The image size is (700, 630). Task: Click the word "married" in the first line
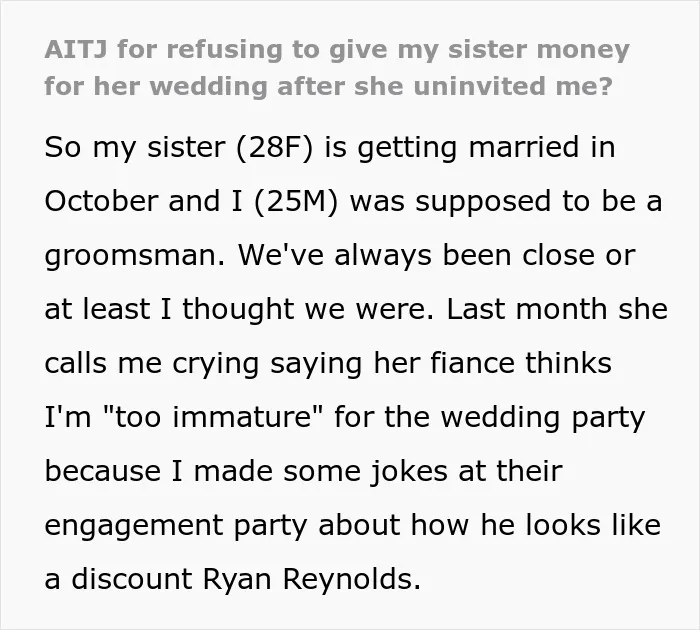[524, 147]
